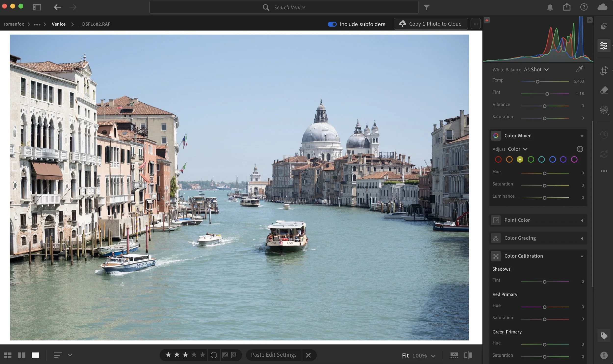Open the Keywords tag panel
The height and width of the screenshot is (364, 613).
click(604, 336)
